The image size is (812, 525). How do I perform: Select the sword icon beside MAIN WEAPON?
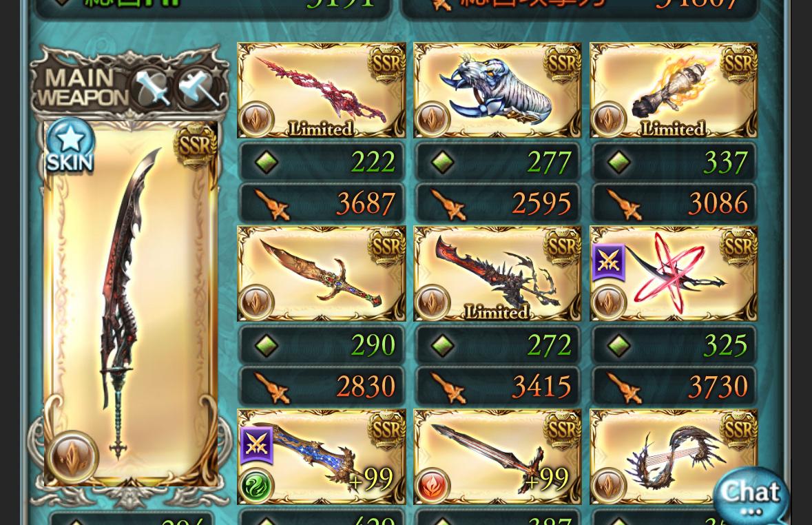point(152,88)
